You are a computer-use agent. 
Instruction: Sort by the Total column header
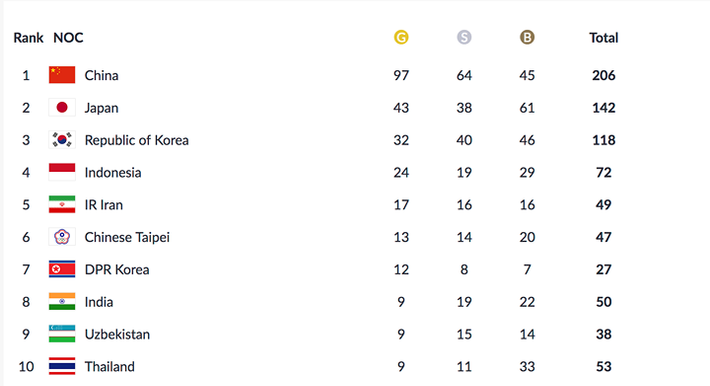604,38
